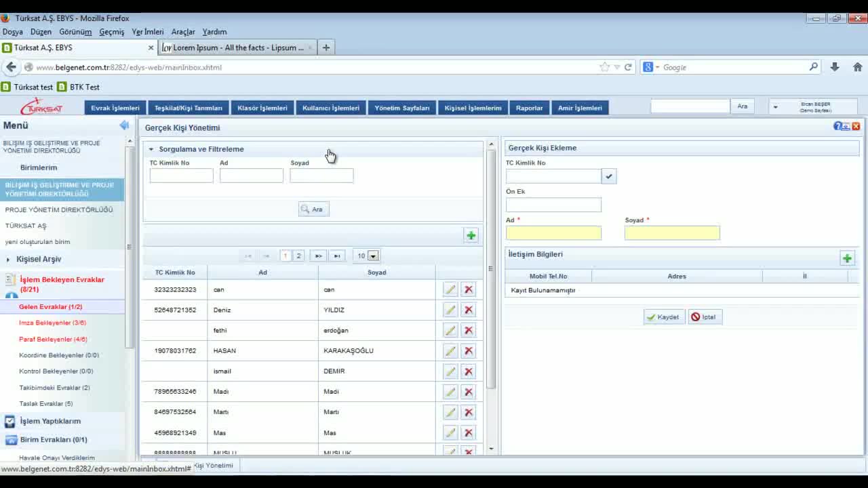Image resolution: width=868 pixels, height=488 pixels.
Task: Collapse the Menü sidebar with the arrow icon
Action: 124,125
